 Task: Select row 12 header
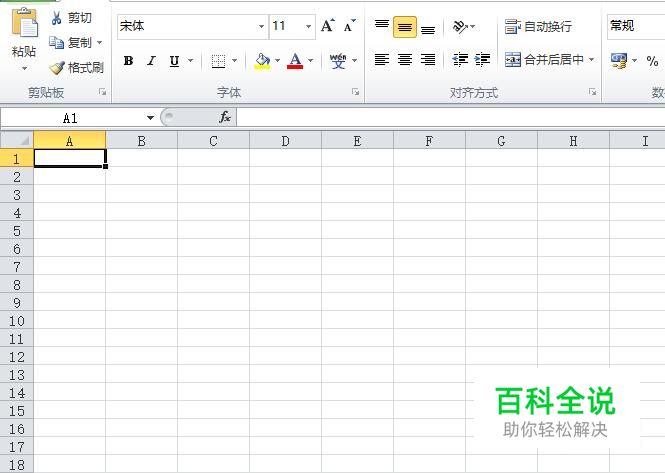pos(17,357)
